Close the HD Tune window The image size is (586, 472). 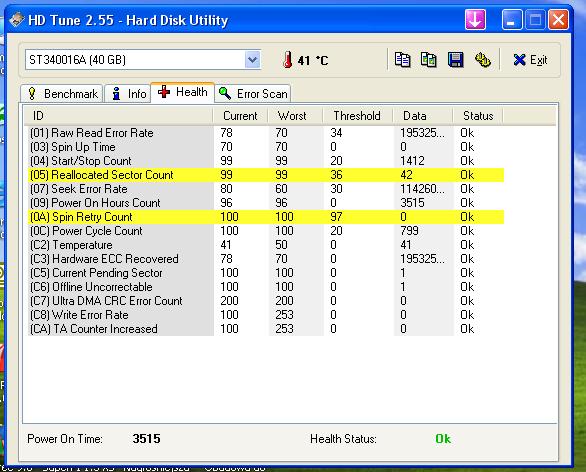pos(558,19)
